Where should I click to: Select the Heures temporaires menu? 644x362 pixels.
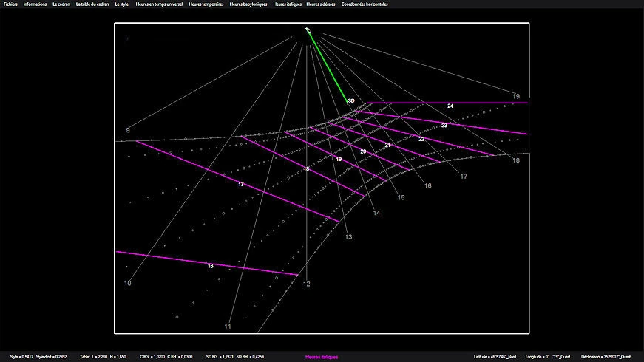(206, 4)
